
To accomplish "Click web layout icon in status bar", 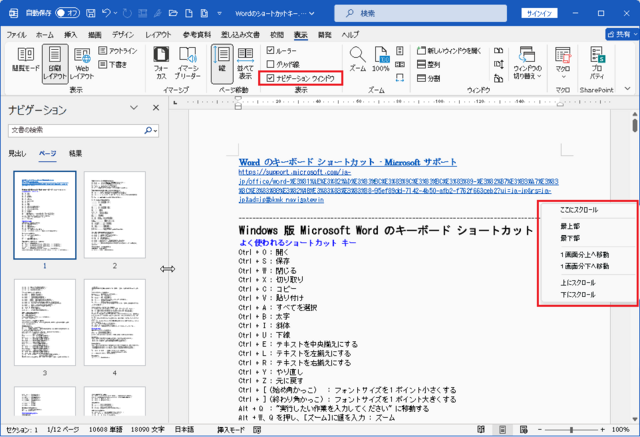I will pos(524,430).
